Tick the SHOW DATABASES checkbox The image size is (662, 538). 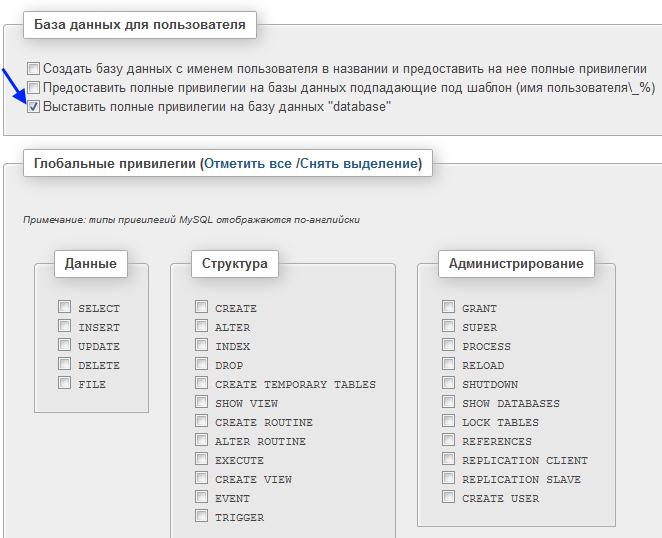pos(448,402)
